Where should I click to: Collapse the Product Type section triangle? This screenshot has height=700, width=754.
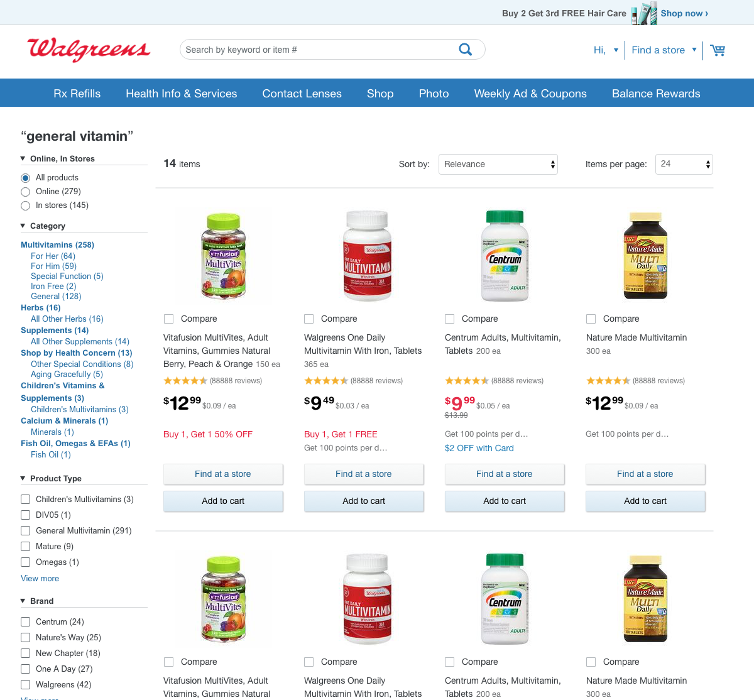click(x=23, y=478)
